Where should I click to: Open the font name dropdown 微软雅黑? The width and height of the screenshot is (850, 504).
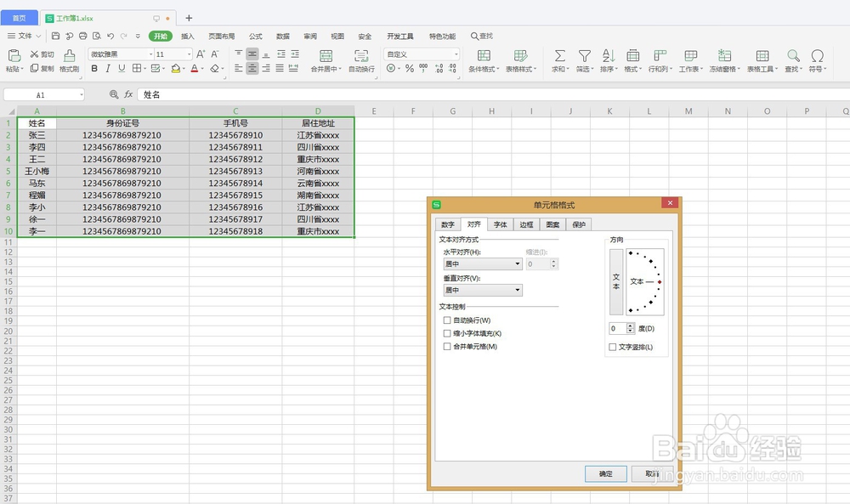click(150, 54)
